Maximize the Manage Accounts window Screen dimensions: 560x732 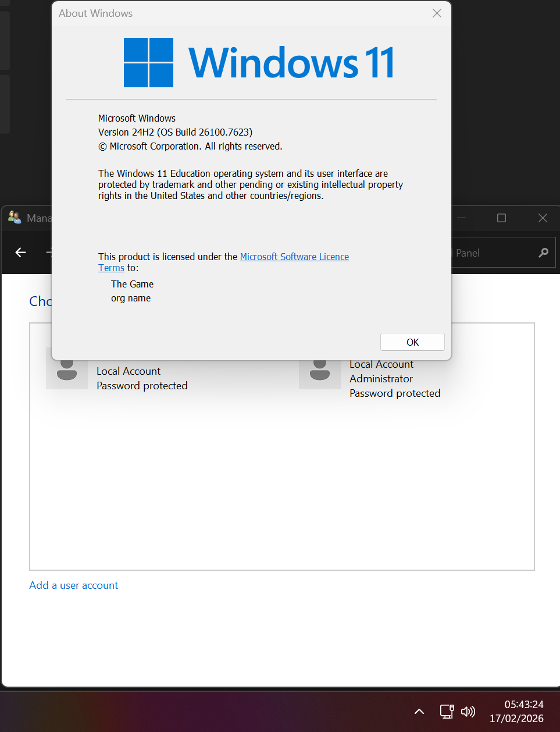[501, 218]
